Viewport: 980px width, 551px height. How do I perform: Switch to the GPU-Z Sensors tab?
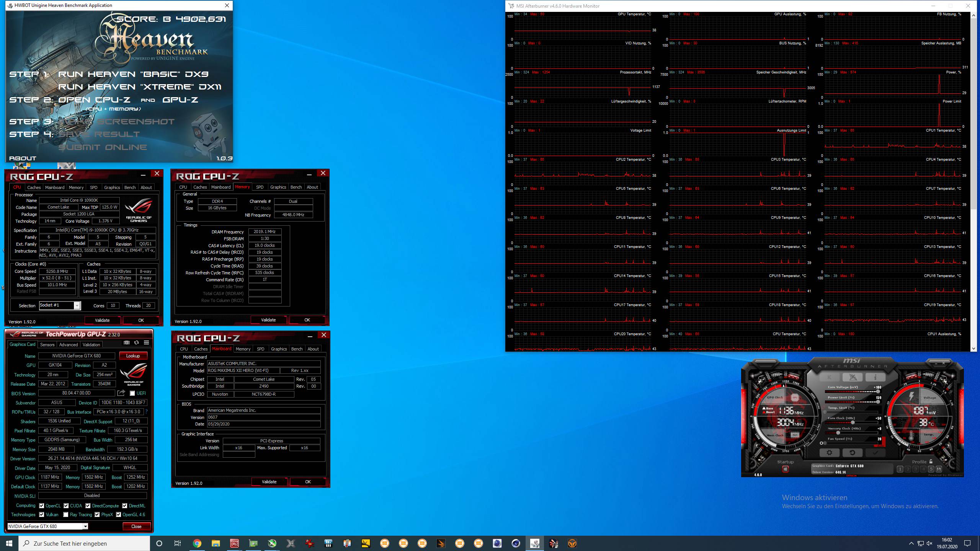coord(47,344)
